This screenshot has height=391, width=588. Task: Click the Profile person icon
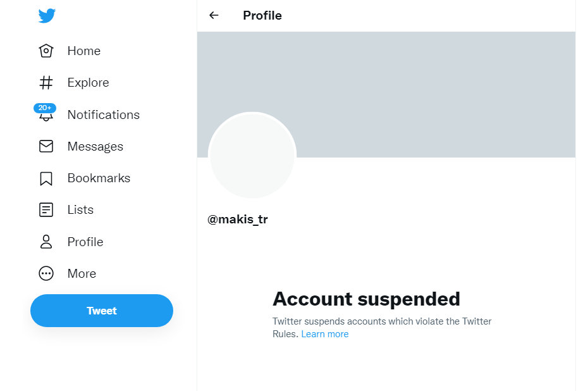[46, 242]
